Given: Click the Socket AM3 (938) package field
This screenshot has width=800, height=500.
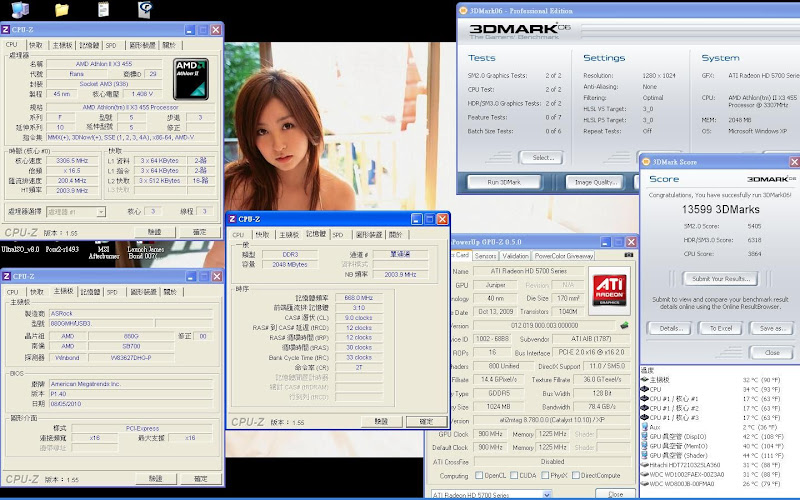Looking at the screenshot, I should 104,84.
